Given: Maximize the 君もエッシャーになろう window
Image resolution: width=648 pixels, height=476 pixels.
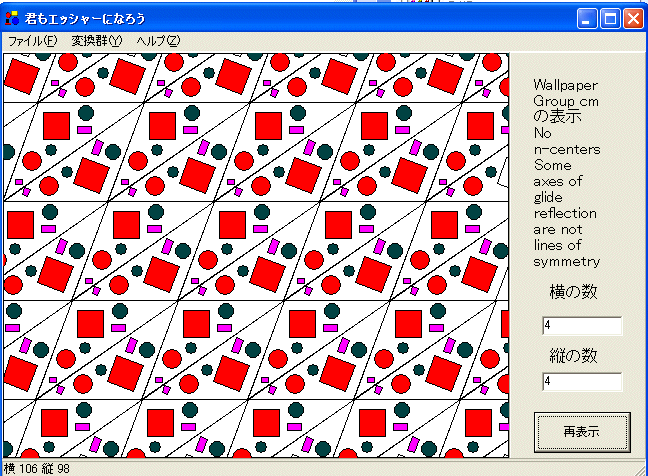Looking at the screenshot, I should pos(610,19).
